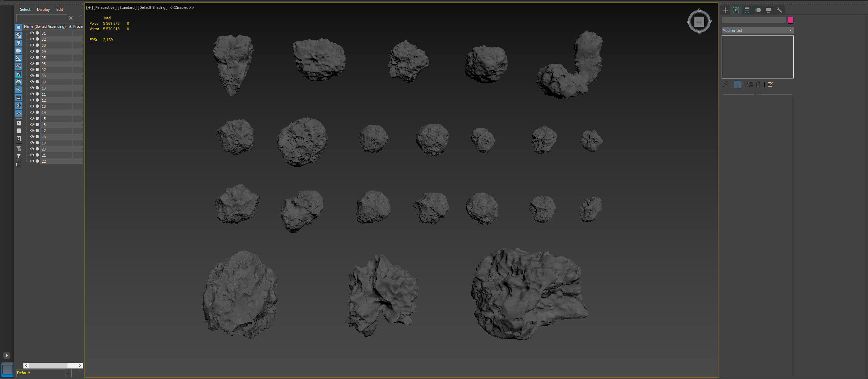Toggle Display Containers filter icon
The width and height of the screenshot is (868, 379).
click(x=19, y=98)
